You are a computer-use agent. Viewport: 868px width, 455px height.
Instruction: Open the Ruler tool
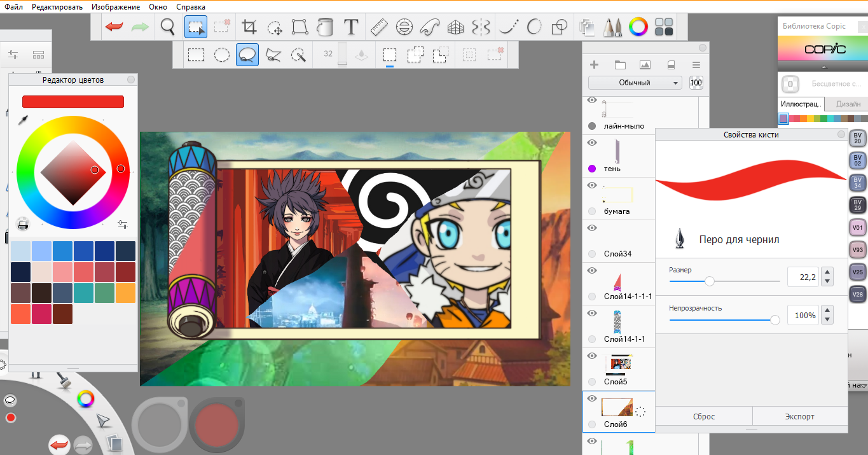pos(379,27)
